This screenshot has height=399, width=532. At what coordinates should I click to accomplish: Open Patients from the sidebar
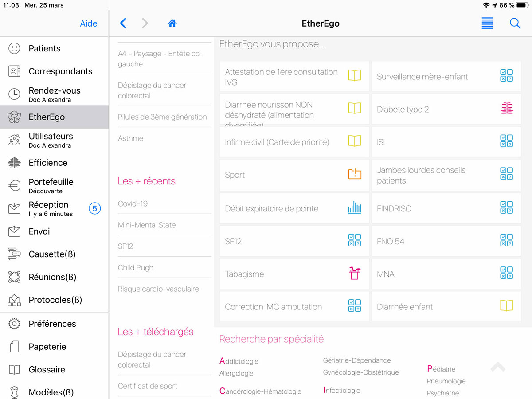tap(44, 48)
